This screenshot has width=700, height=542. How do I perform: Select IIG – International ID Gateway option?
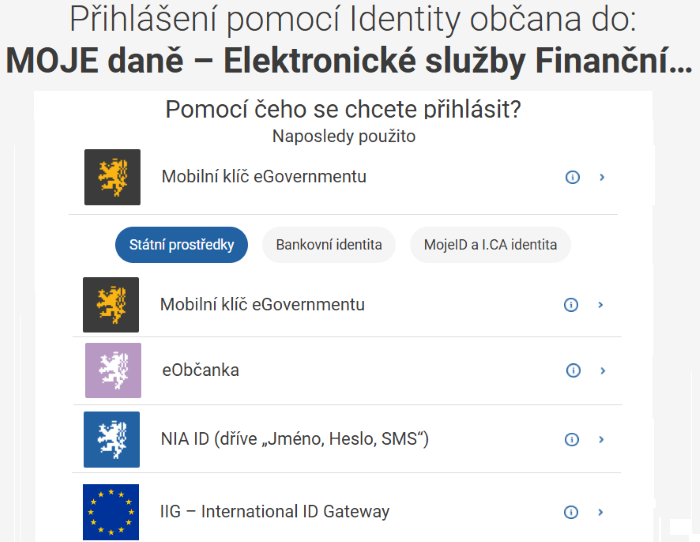pos(275,512)
